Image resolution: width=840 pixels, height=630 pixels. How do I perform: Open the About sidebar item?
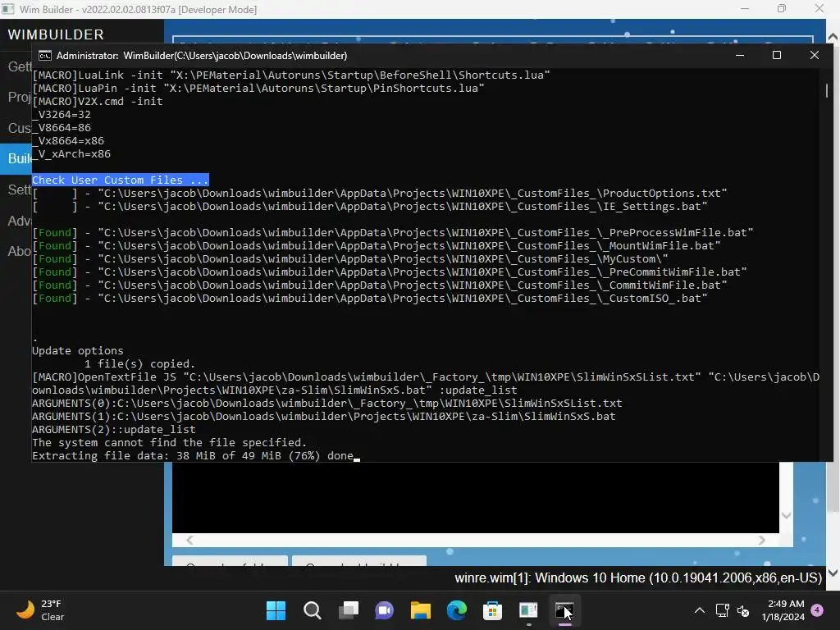(16, 251)
